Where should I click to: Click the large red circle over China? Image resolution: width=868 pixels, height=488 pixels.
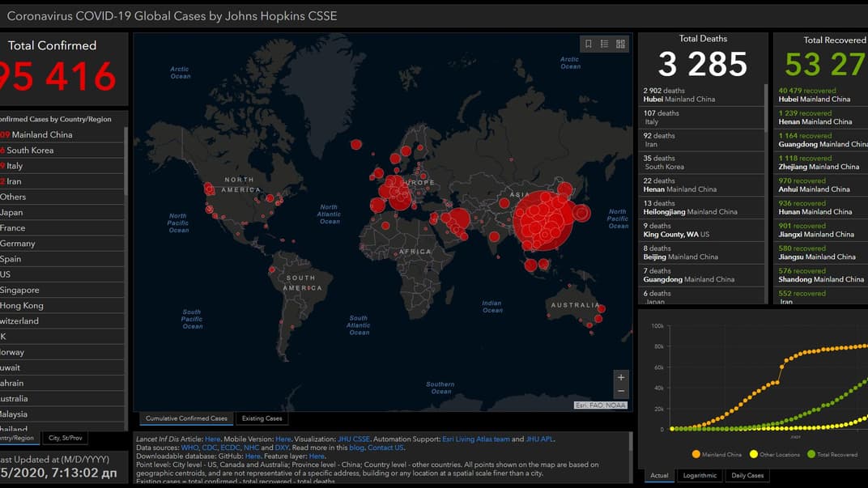pyautogui.click(x=542, y=219)
